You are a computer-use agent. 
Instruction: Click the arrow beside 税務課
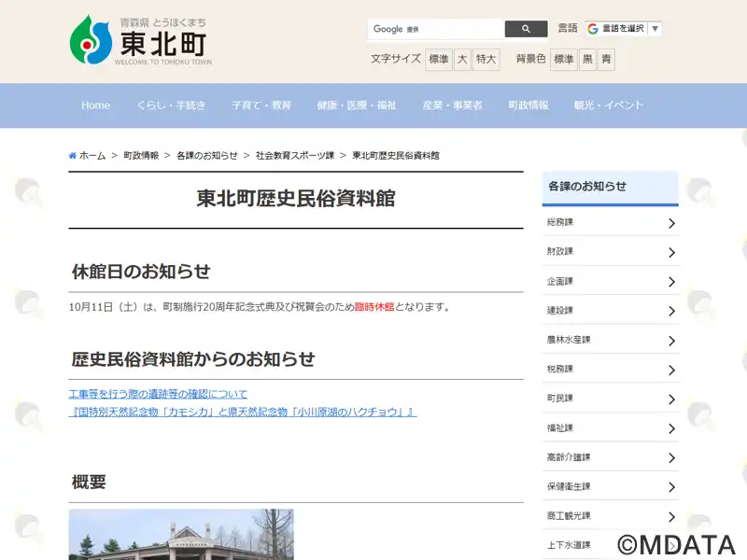point(670,370)
